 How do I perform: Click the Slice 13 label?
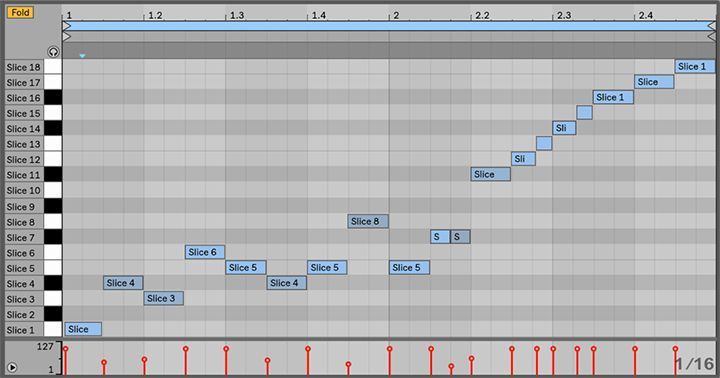click(x=23, y=144)
